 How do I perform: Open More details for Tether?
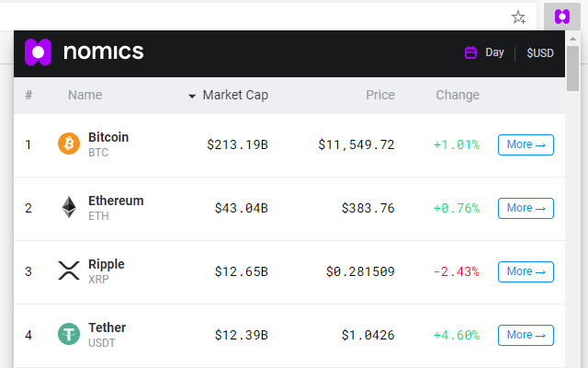coord(526,335)
